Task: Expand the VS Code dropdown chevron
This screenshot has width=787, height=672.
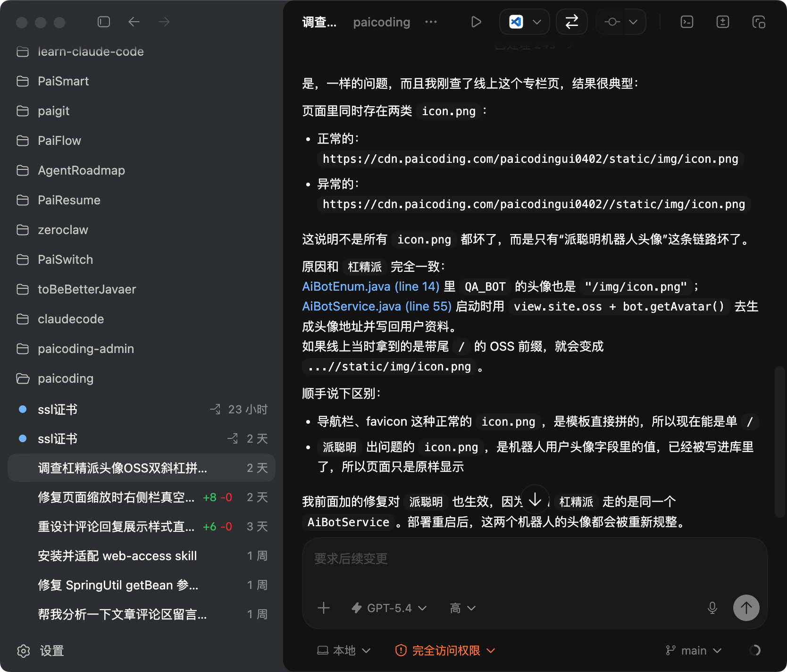Action: tap(537, 22)
